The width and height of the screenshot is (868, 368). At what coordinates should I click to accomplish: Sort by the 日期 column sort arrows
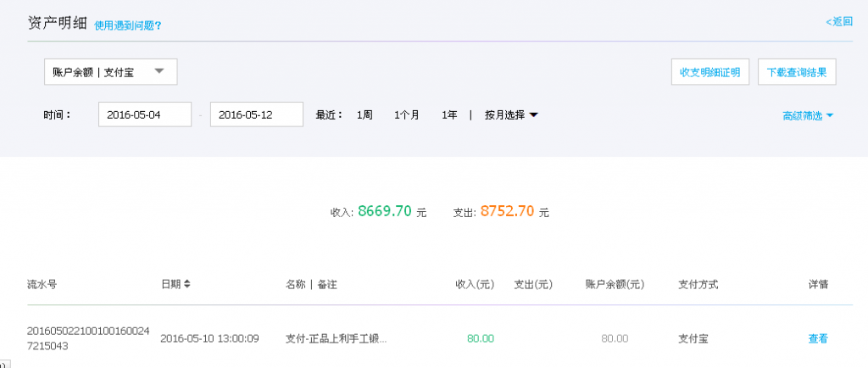tap(187, 283)
